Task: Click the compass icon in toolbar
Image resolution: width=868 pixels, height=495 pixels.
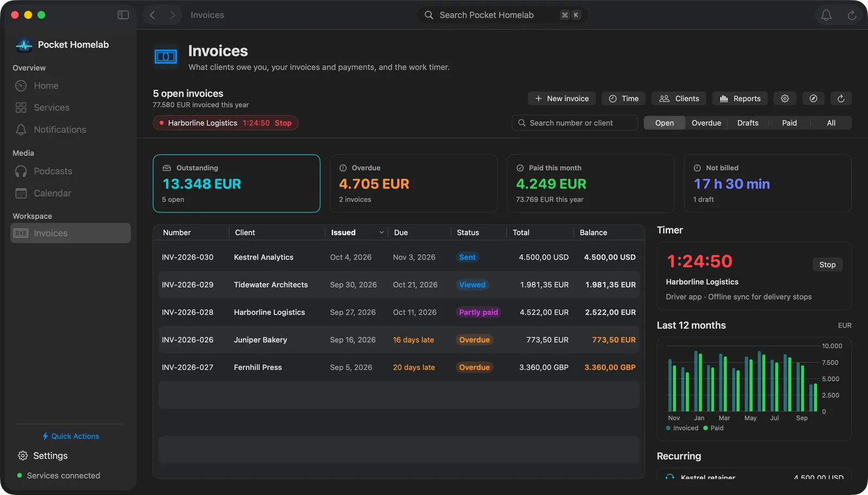Action: [813, 99]
